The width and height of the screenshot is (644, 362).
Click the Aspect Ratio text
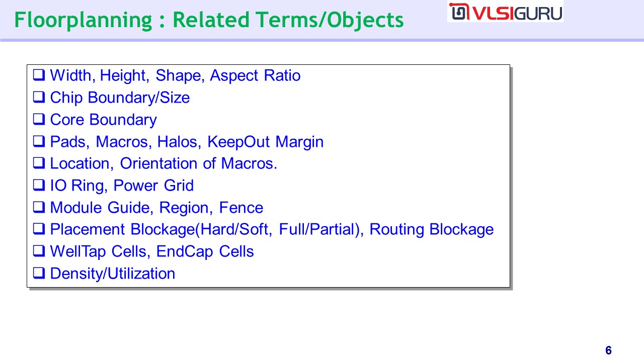(x=255, y=75)
